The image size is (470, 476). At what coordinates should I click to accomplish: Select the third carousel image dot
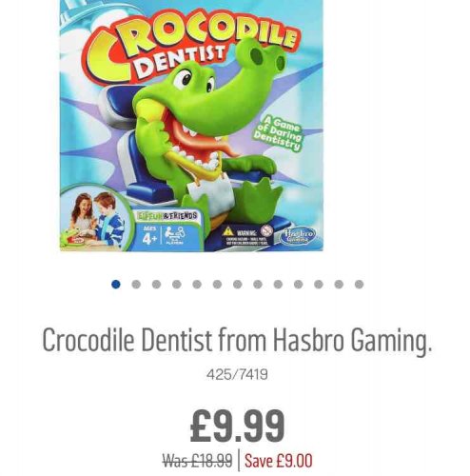click(156, 284)
